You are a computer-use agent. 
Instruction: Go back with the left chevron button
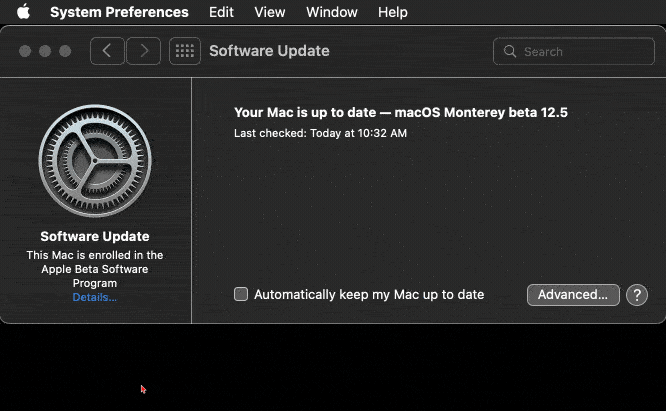[107, 51]
